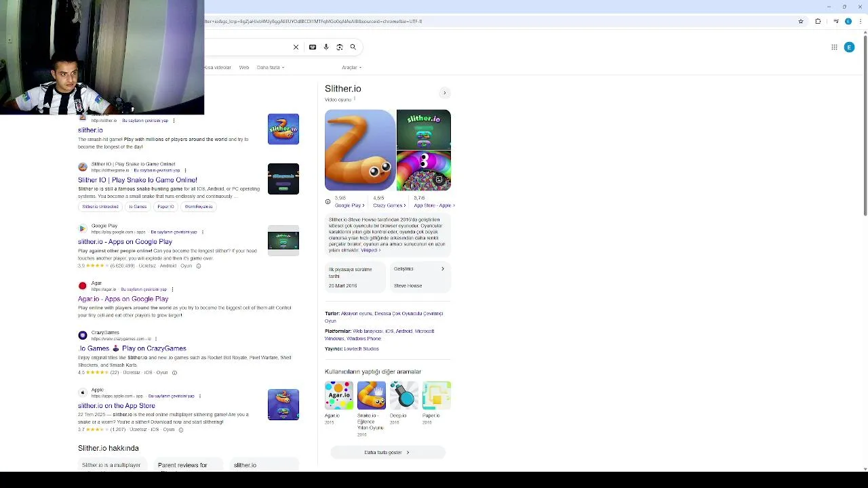
Task: Start voice search with the microphone icon
Action: tap(326, 47)
